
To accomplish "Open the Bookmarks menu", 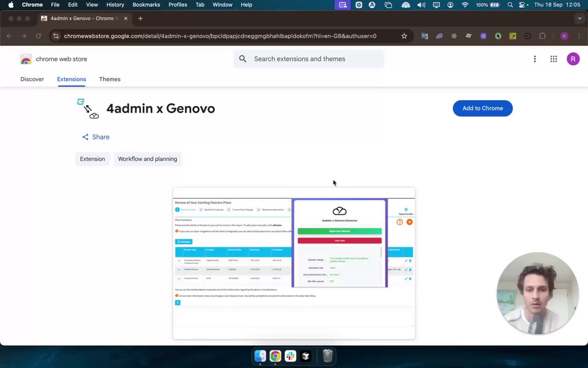I will click(x=146, y=5).
